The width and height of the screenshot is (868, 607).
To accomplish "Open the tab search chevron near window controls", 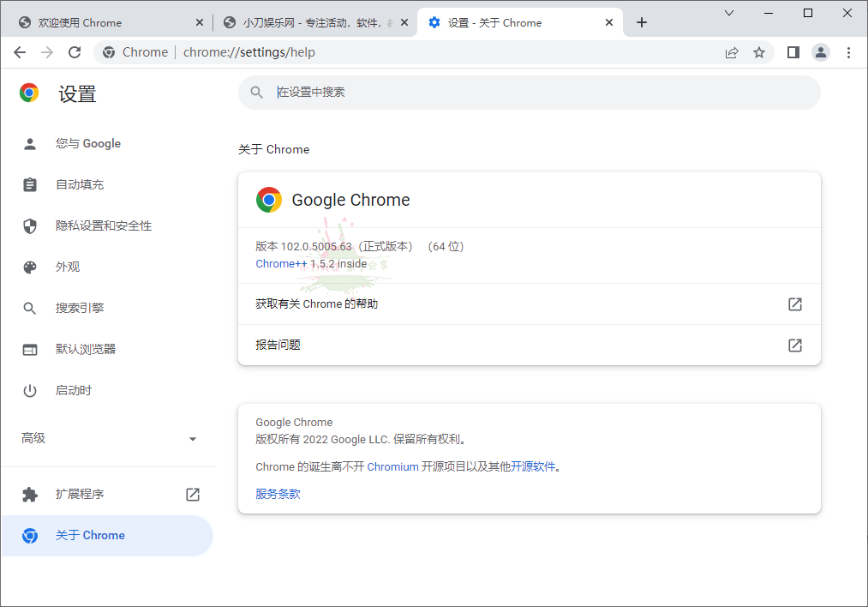I will click(729, 14).
